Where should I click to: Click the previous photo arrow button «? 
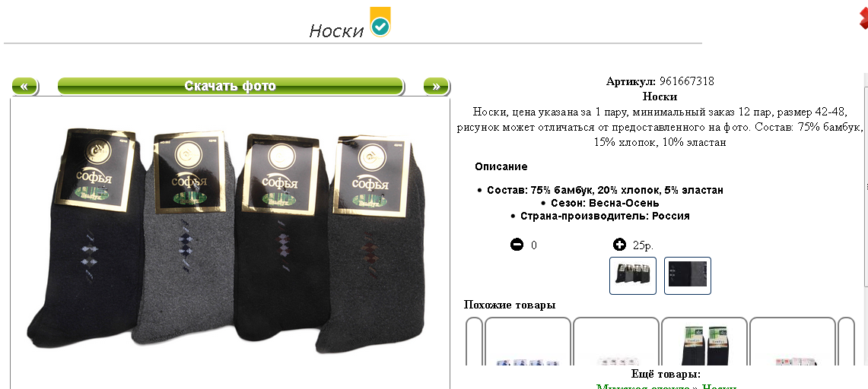tap(25, 86)
